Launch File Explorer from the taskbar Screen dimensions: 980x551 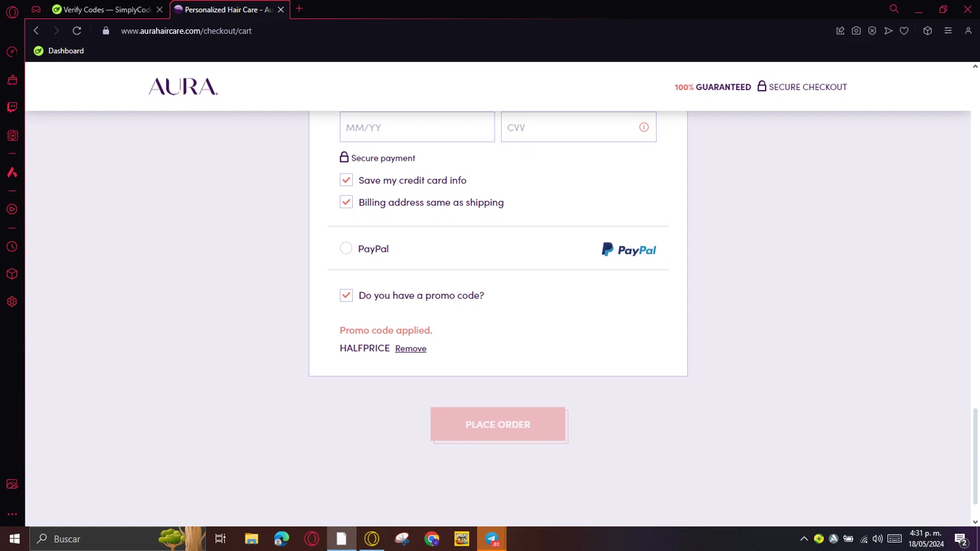(x=252, y=539)
